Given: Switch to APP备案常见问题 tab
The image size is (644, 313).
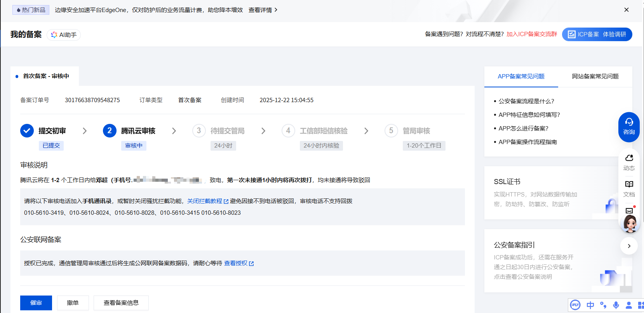Looking at the screenshot, I should click(521, 77).
